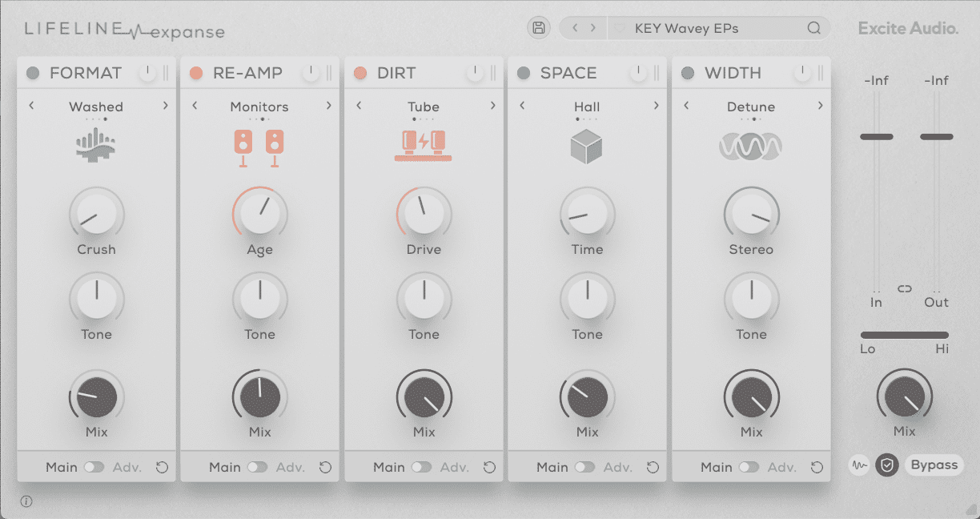
Task: Reset the WIDTH module
Action: (817, 467)
